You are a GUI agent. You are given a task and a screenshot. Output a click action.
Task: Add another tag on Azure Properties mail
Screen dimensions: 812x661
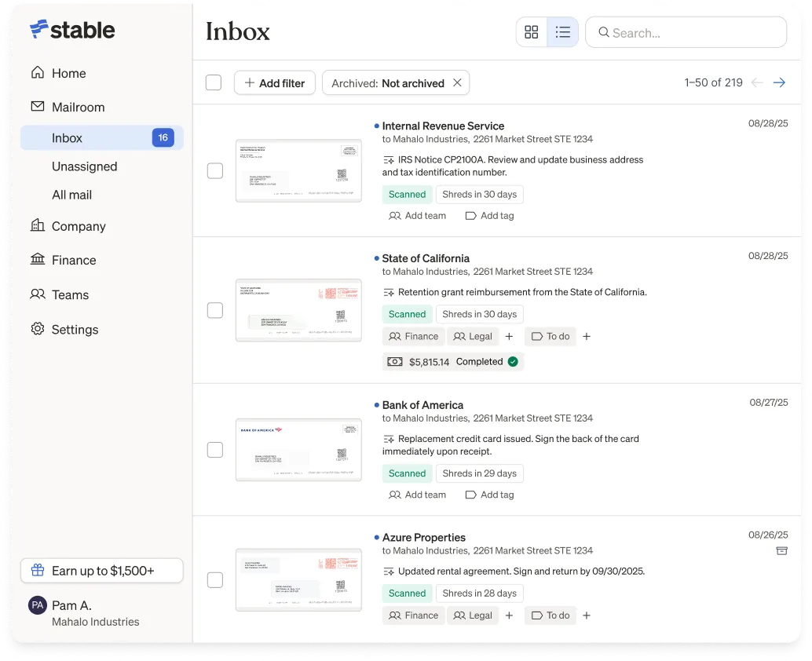tap(586, 615)
